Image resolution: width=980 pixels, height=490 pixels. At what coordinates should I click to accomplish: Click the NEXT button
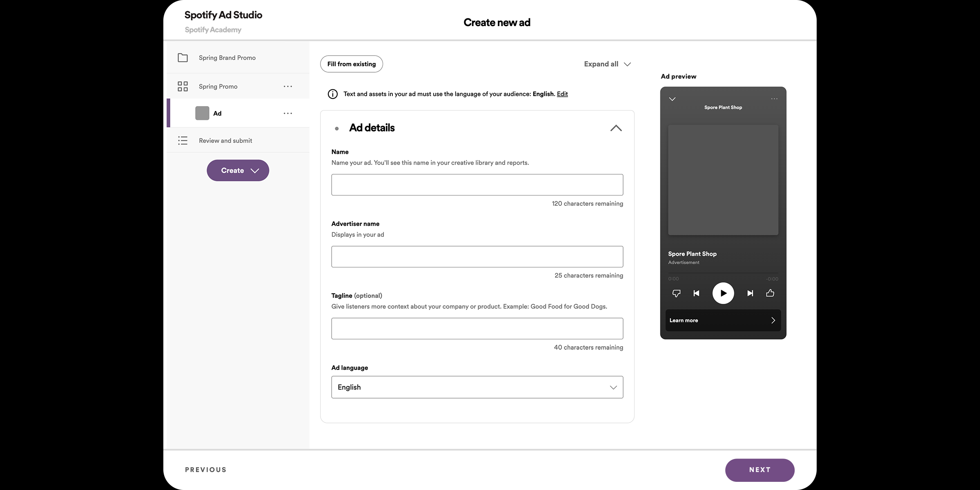[x=759, y=470]
